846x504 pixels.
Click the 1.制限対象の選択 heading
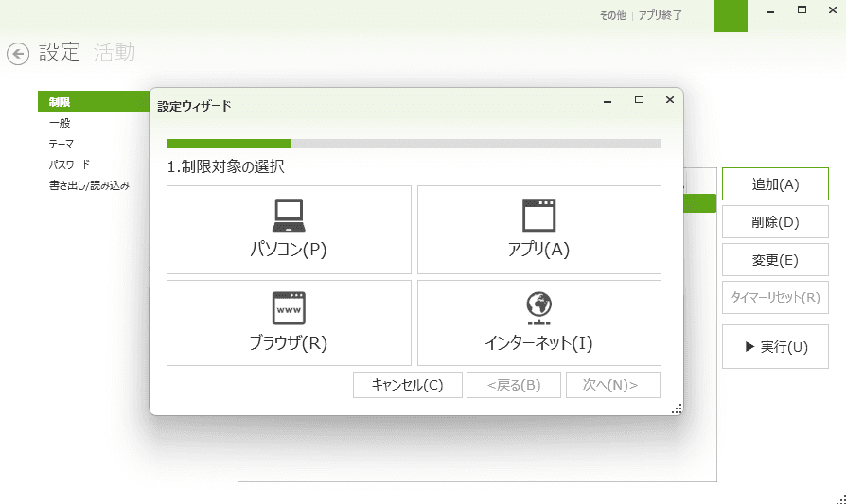(225, 166)
